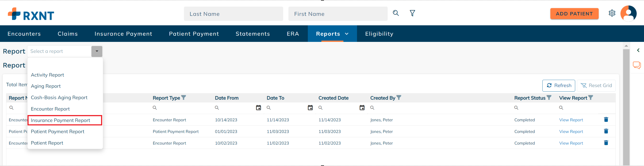
Task: Open the user profile avatar
Action: [x=628, y=13]
